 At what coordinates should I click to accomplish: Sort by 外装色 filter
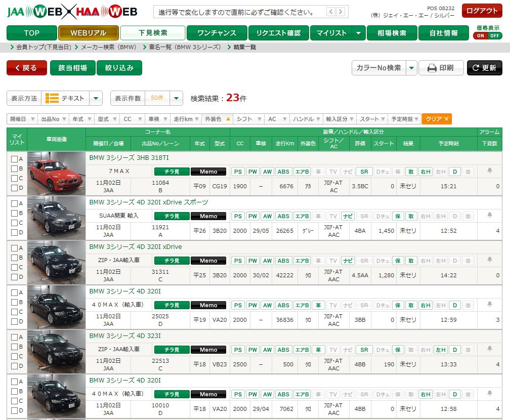click(x=218, y=119)
